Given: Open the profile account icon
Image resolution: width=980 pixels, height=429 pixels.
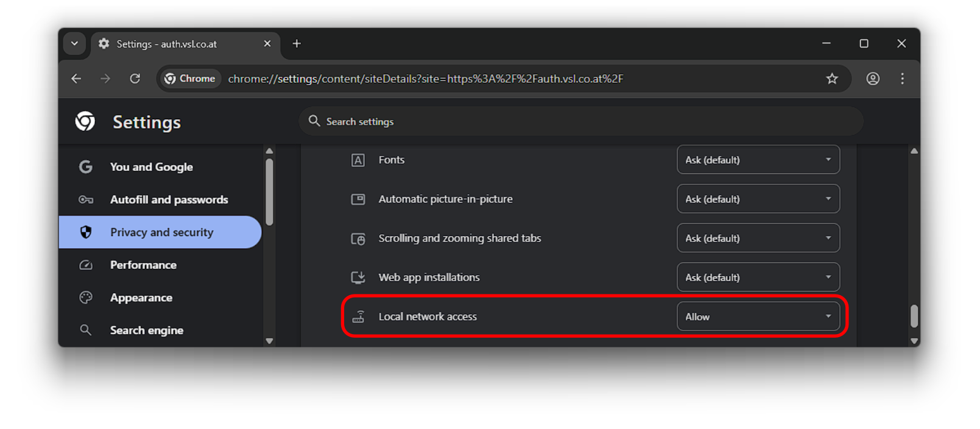Looking at the screenshot, I should [x=873, y=78].
